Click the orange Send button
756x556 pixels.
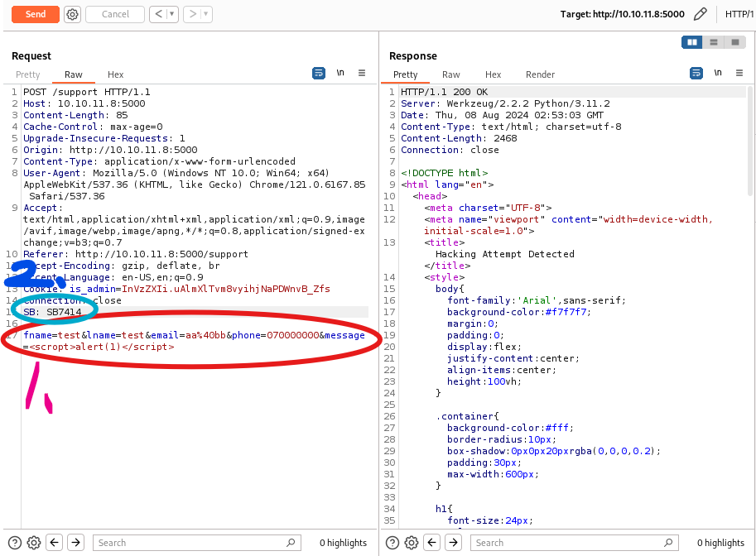36,14
